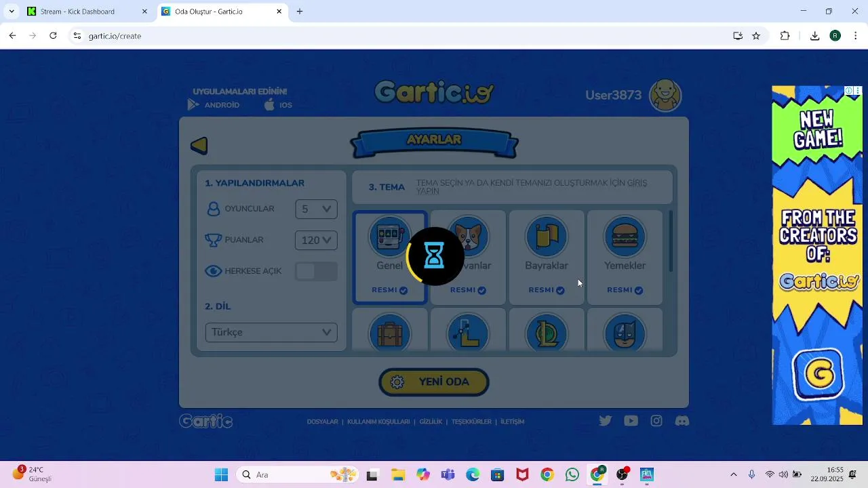Open Gartic Discord icon
The width and height of the screenshot is (868, 488).
pyautogui.click(x=682, y=421)
